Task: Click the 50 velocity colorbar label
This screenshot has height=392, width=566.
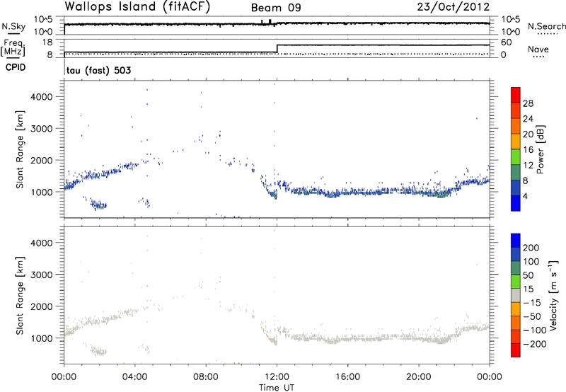Action: click(x=528, y=275)
